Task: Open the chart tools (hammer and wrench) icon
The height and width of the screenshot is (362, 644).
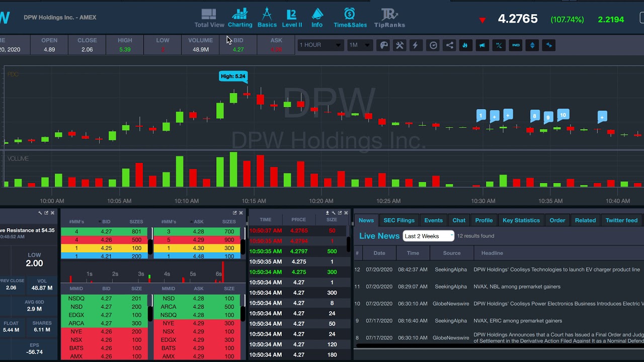Action: point(399,45)
